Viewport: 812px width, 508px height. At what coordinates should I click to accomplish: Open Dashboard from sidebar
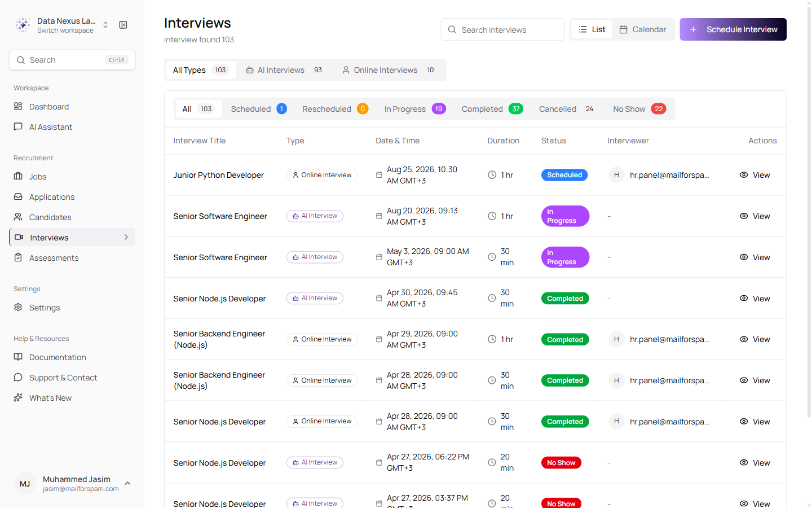[x=72, y=107]
